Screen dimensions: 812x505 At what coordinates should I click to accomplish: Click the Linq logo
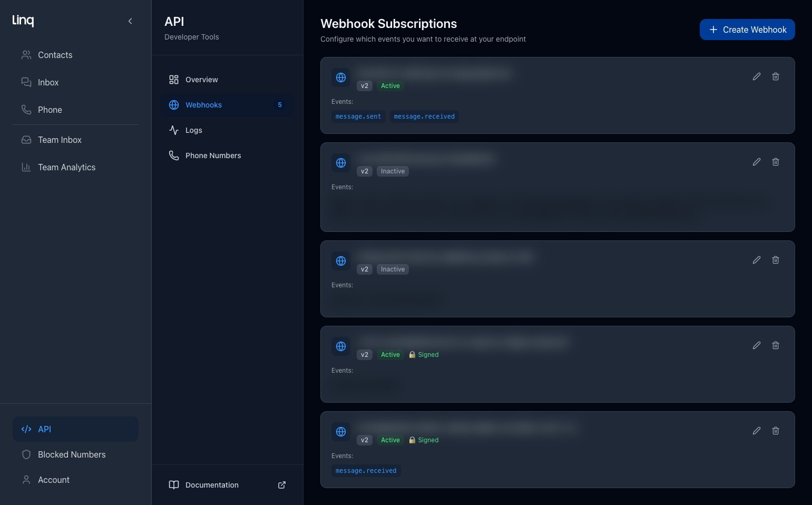pyautogui.click(x=23, y=20)
